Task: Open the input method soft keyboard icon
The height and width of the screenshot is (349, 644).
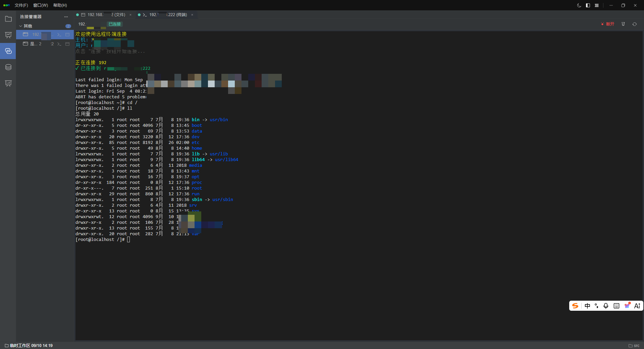Action: (616, 306)
